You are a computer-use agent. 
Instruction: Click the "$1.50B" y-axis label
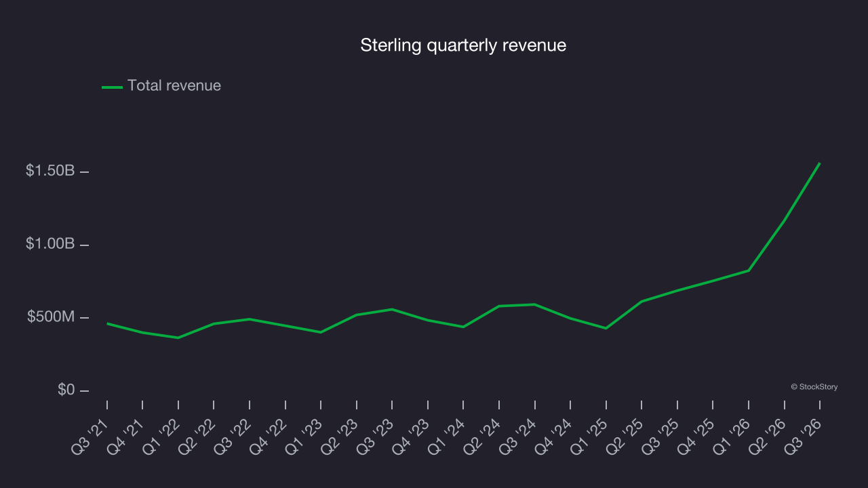coord(50,171)
